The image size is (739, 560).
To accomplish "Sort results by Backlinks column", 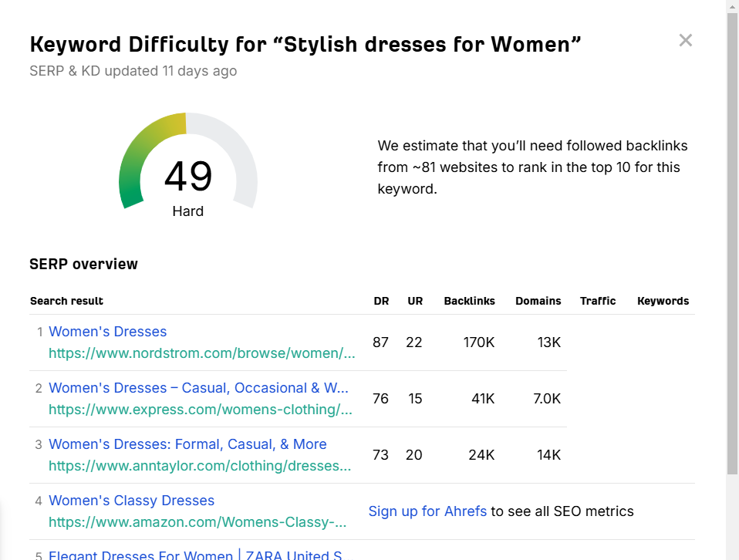I will 469,301.
